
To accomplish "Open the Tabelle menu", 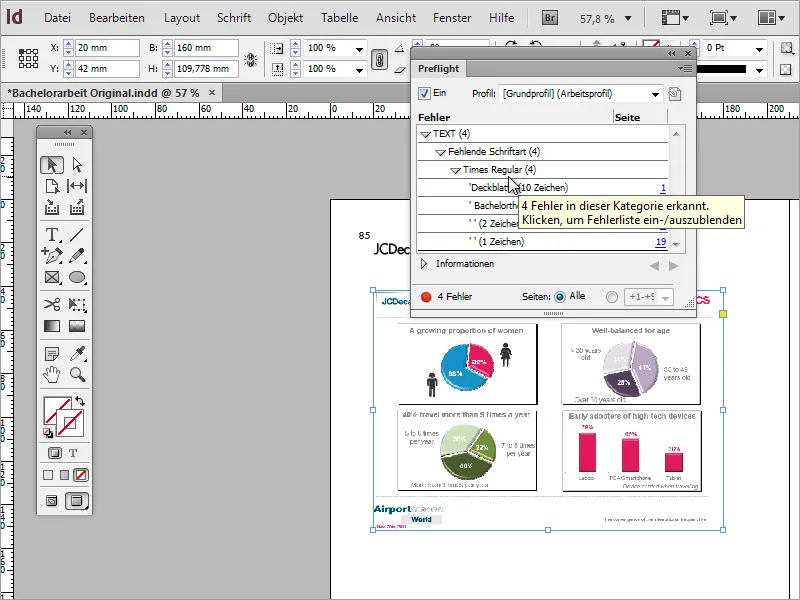I will 339,18.
